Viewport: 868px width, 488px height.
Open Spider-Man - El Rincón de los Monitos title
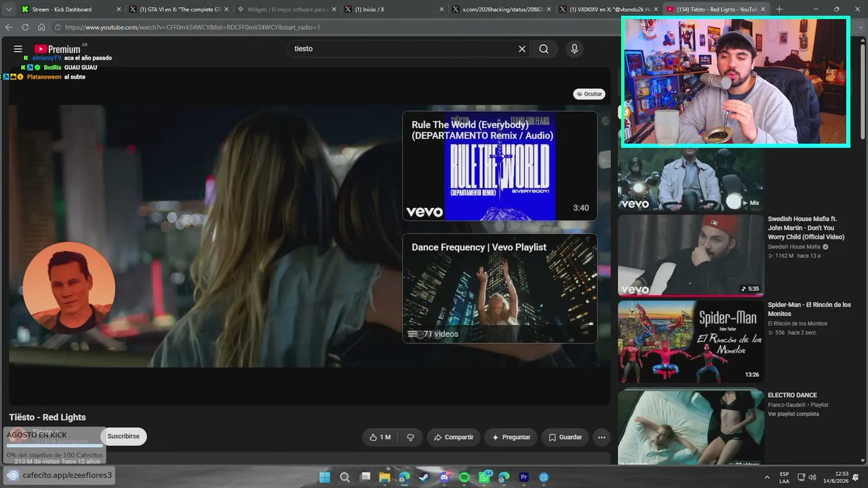[x=809, y=309]
